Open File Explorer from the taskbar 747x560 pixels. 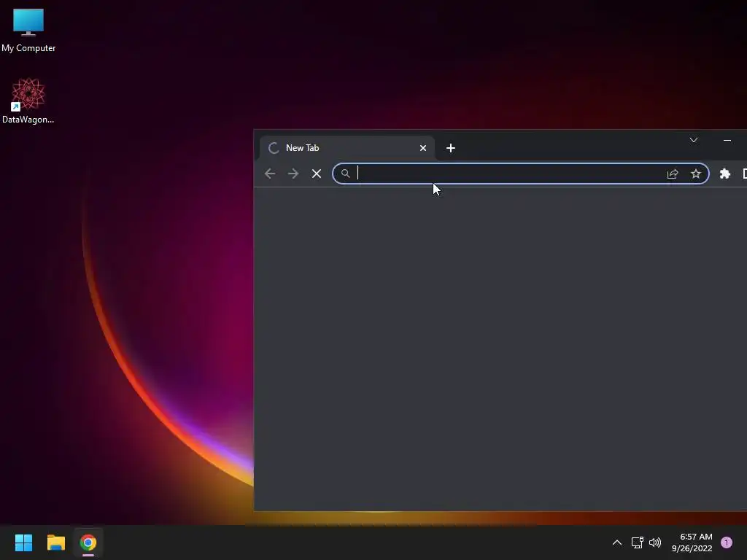[55, 542]
